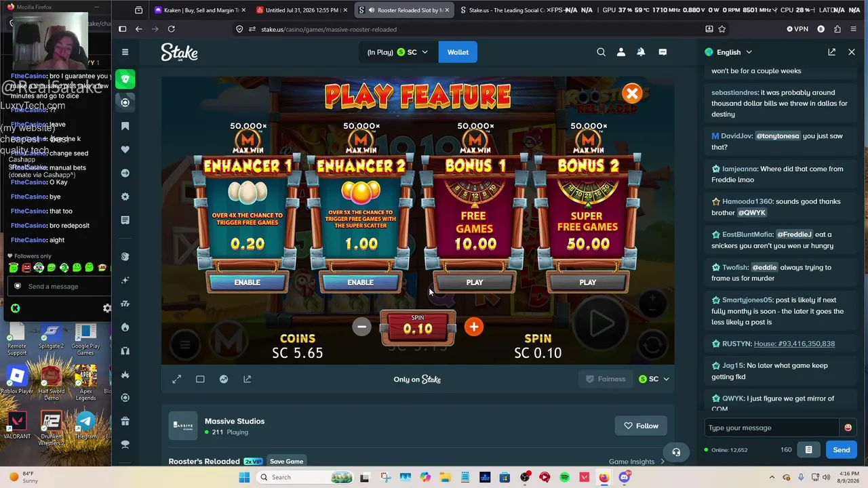Image resolution: width=868 pixels, height=488 pixels.
Task: Open Windows Start menu
Action: click(x=244, y=477)
